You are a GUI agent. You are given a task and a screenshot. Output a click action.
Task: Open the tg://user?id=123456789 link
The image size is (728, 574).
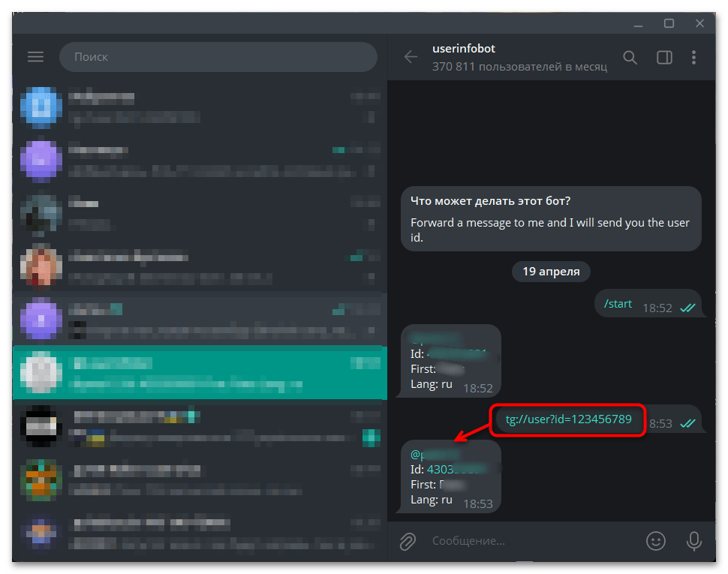pos(568,419)
